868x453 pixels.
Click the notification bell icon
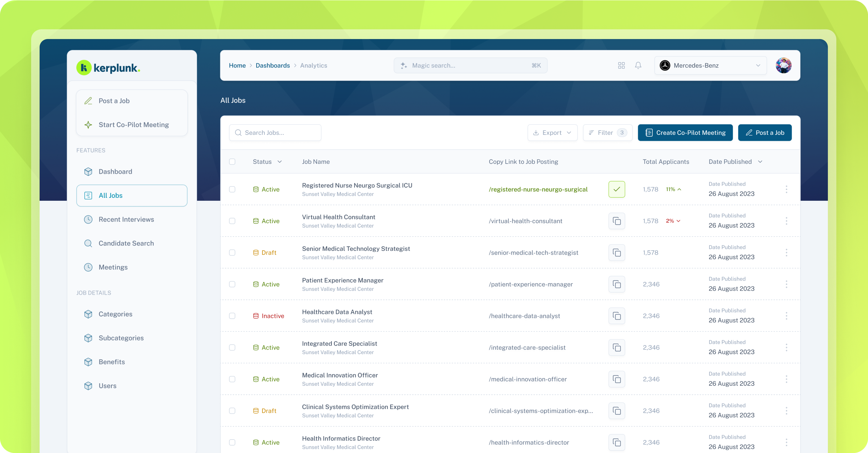coord(638,65)
